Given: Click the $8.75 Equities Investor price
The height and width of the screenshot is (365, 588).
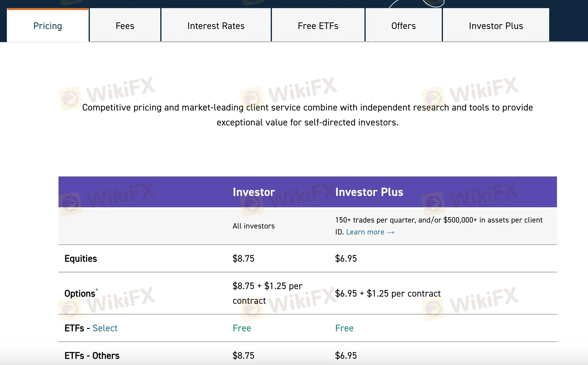Looking at the screenshot, I should pos(243,258).
